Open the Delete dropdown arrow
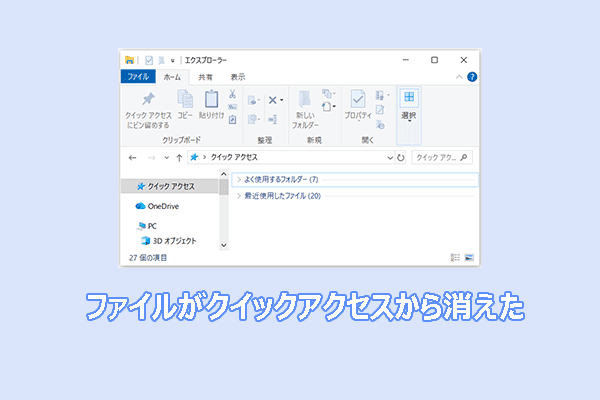 [282, 100]
